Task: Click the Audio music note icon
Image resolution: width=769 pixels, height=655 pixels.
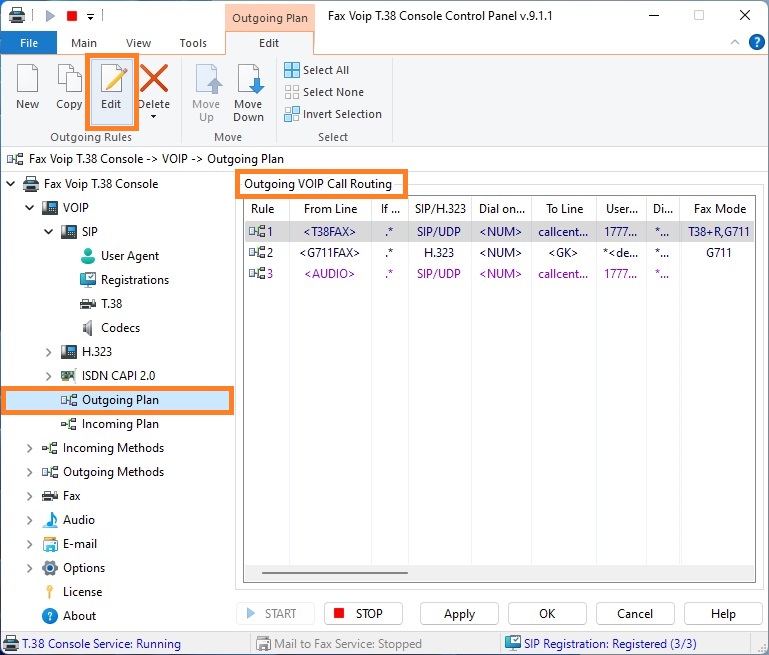Action: (x=50, y=520)
